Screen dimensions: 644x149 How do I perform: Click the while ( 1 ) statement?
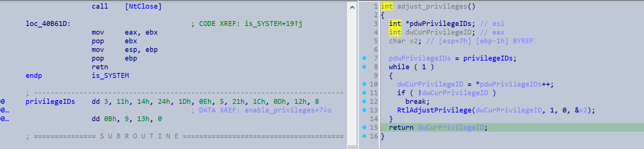tap(411, 67)
